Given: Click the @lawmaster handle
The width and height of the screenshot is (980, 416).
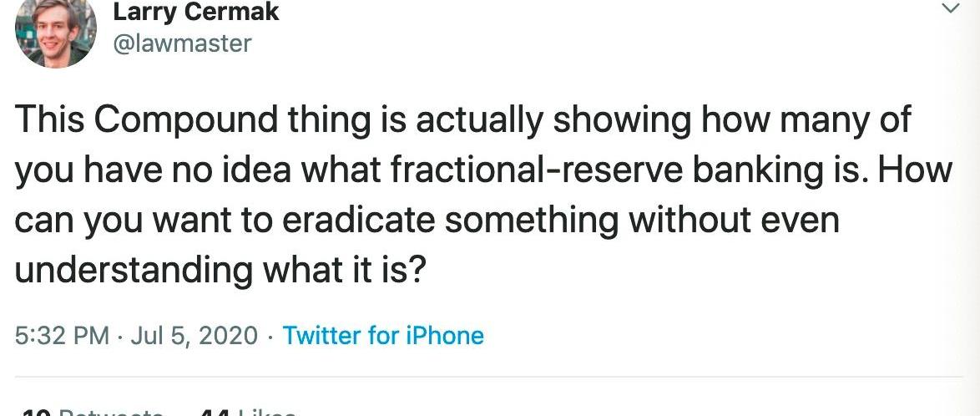Looking at the screenshot, I should tap(181, 43).
